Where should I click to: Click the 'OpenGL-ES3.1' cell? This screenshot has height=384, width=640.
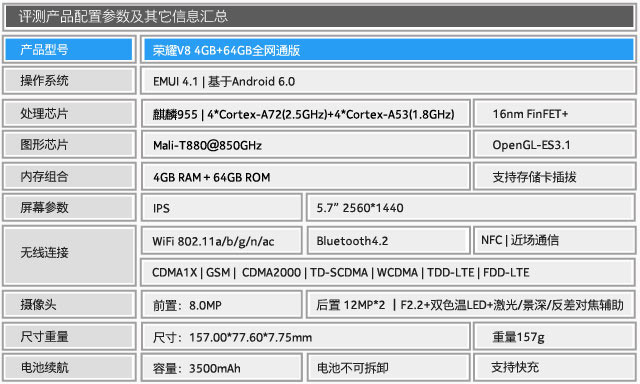point(555,144)
